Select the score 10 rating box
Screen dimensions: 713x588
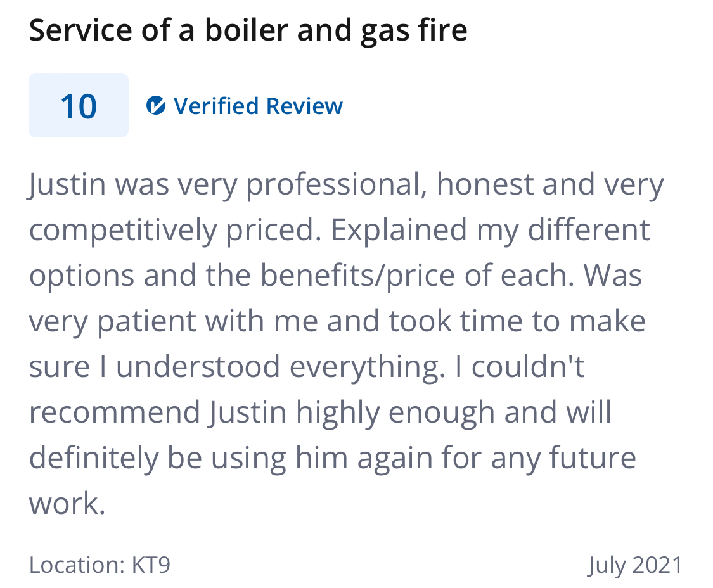coord(79,105)
